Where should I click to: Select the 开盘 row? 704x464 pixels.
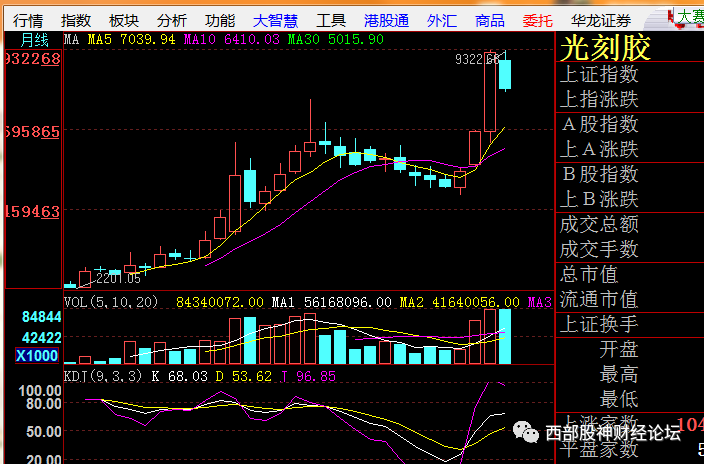pos(630,349)
